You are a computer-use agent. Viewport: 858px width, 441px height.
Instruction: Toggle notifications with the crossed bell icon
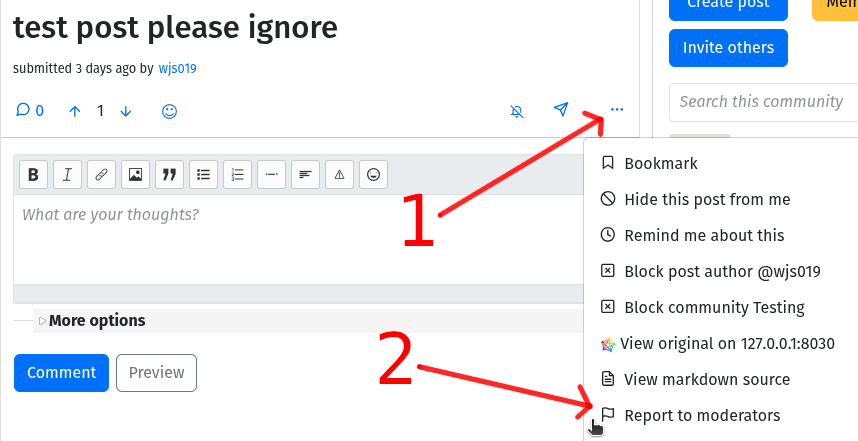(517, 112)
